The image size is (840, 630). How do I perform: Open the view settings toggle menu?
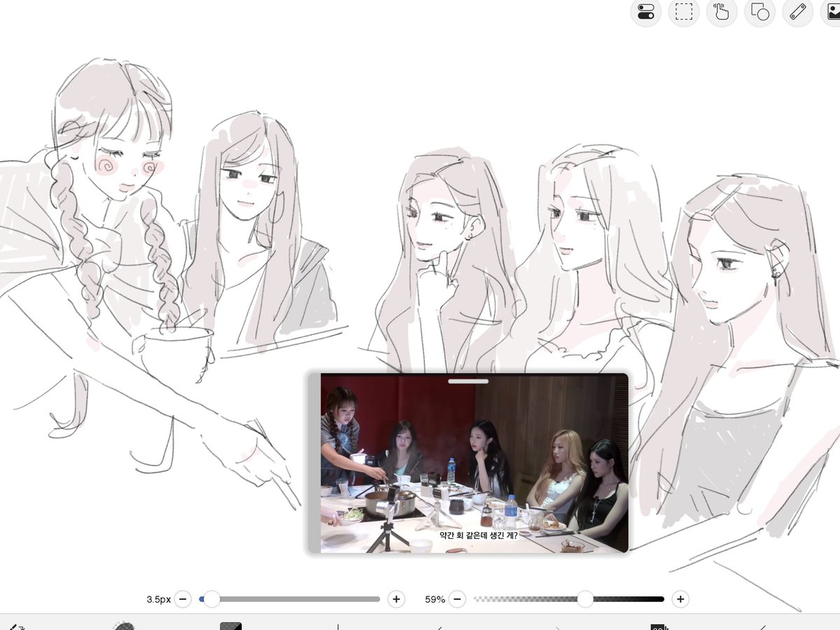tap(645, 12)
